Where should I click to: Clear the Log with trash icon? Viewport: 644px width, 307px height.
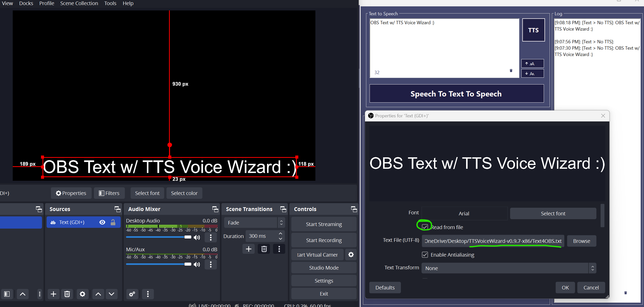tap(625, 293)
